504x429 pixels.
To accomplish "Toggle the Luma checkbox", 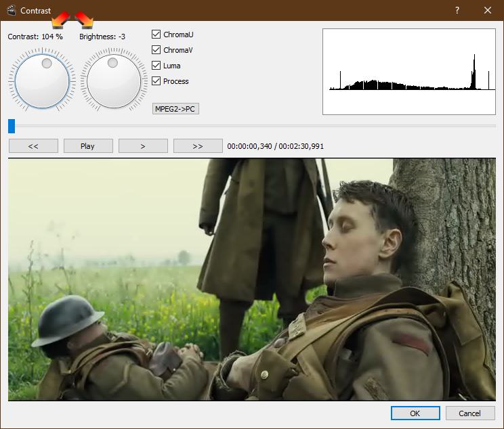I will pos(156,66).
